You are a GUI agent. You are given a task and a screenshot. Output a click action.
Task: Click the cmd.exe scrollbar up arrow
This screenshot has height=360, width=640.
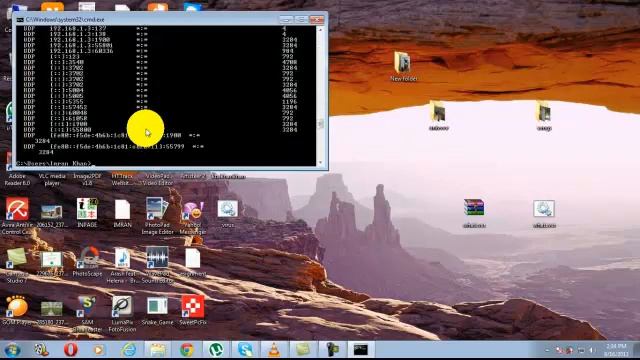click(320, 30)
